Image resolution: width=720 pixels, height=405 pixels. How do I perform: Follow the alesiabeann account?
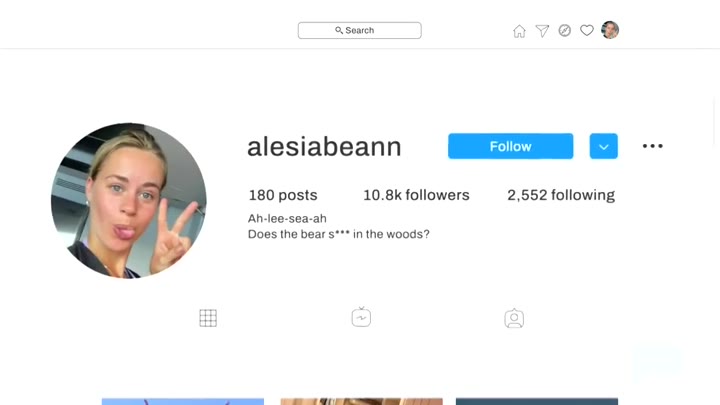[x=511, y=146]
